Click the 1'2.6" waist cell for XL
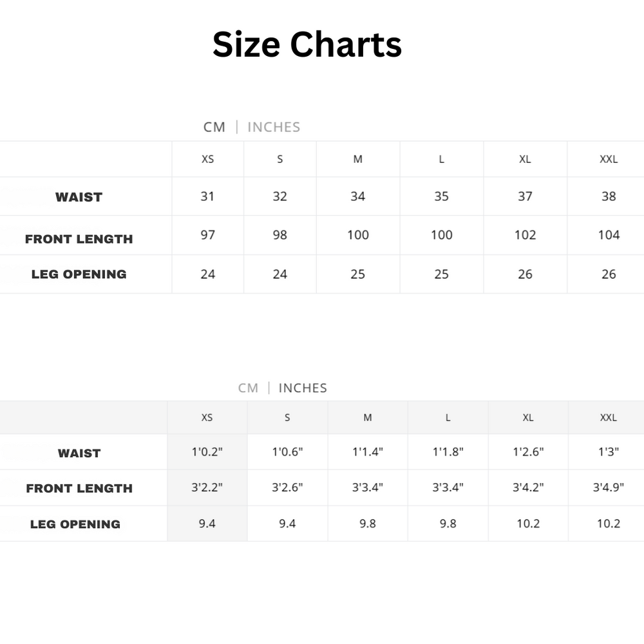This screenshot has height=644, width=644. point(528,452)
